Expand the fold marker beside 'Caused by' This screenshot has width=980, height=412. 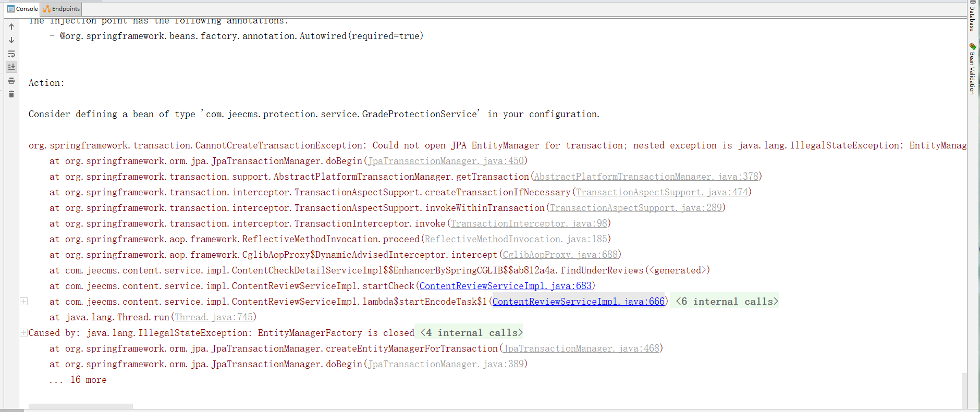(23, 333)
